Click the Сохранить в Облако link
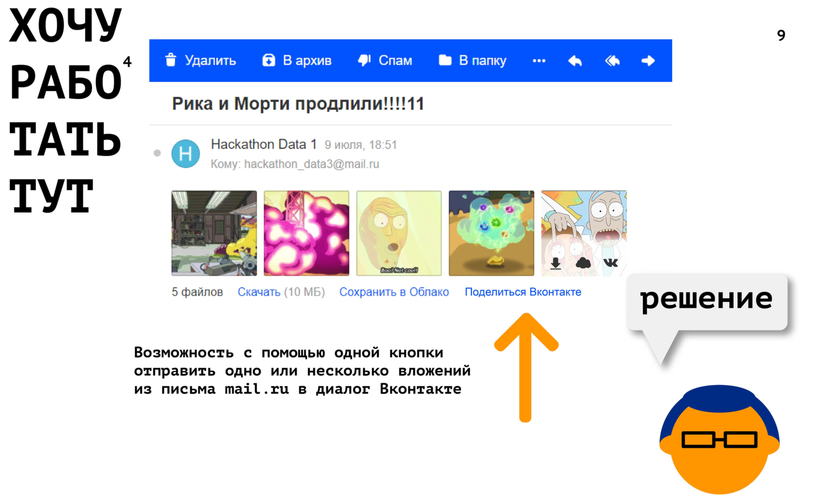This screenshot has width=817, height=504. tap(394, 292)
